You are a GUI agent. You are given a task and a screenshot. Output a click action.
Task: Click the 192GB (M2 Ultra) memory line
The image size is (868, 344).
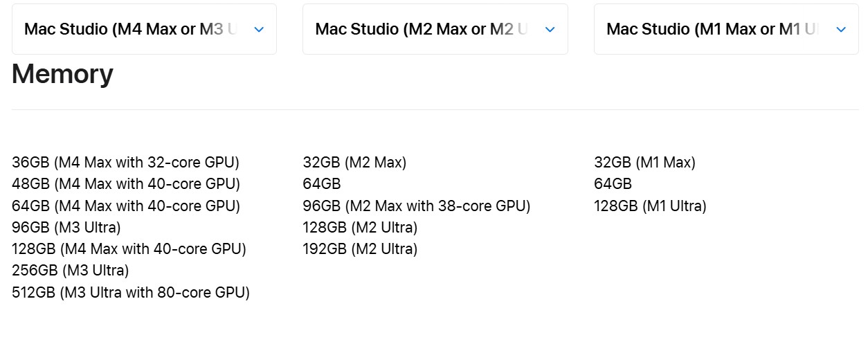point(360,248)
